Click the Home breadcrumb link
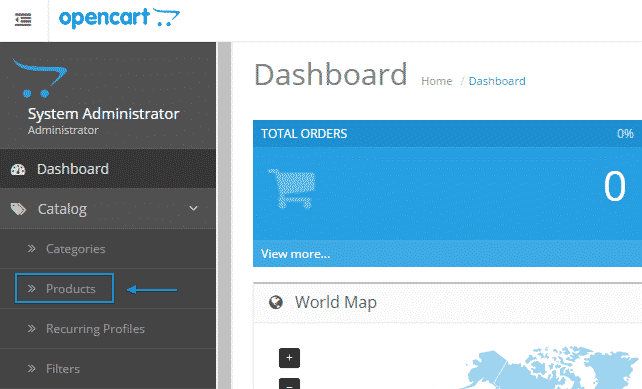642x389 pixels. pyautogui.click(x=436, y=81)
